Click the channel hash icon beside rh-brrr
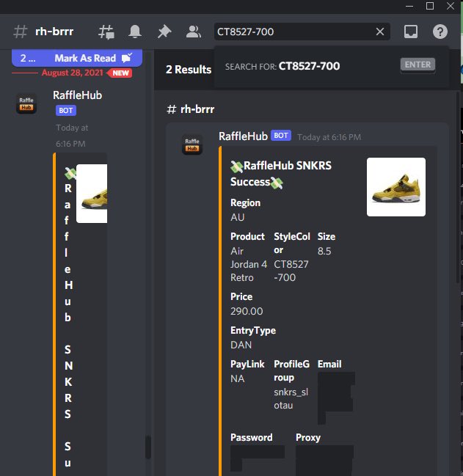The height and width of the screenshot is (476, 463). pyautogui.click(x=21, y=32)
